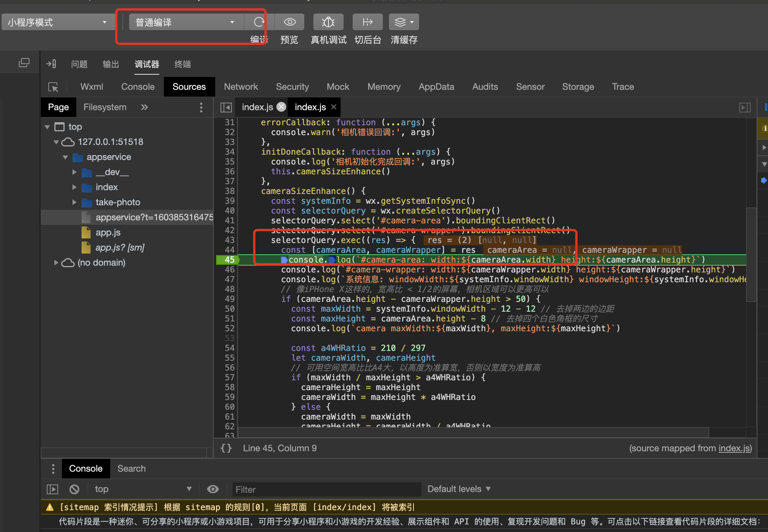Click the switch to background icon
The image size is (768, 532).
tap(367, 22)
